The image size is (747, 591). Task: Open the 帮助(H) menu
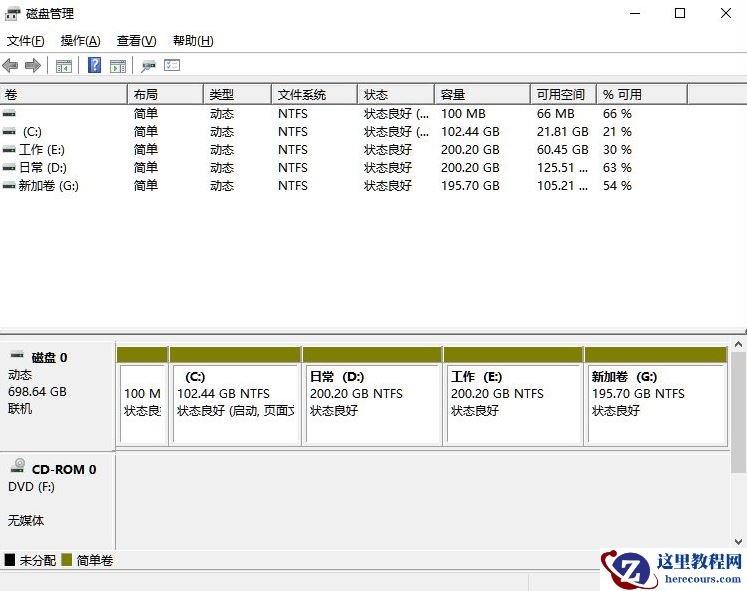(x=193, y=41)
